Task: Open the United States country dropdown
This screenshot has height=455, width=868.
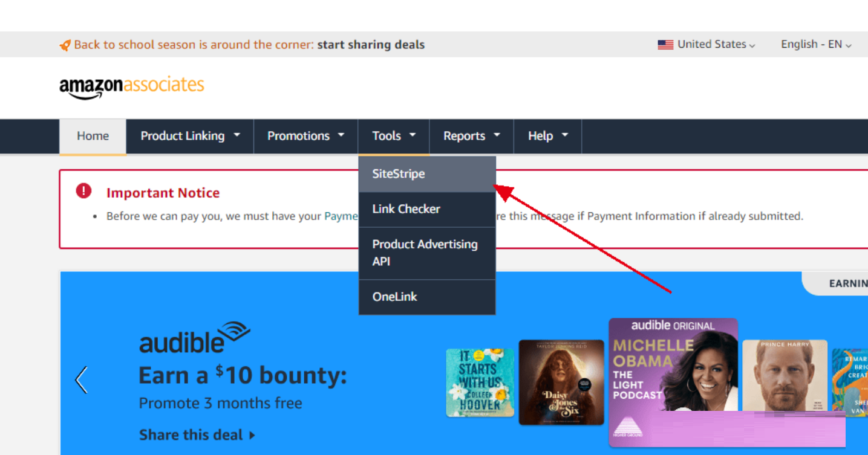Action: point(706,45)
